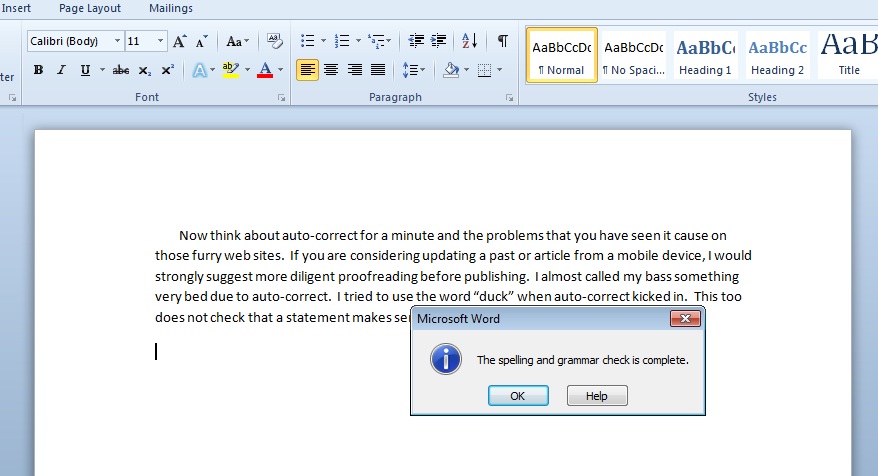Screen dimensions: 878x476
Task: Toggle Subscript formatting
Action: tap(144, 70)
